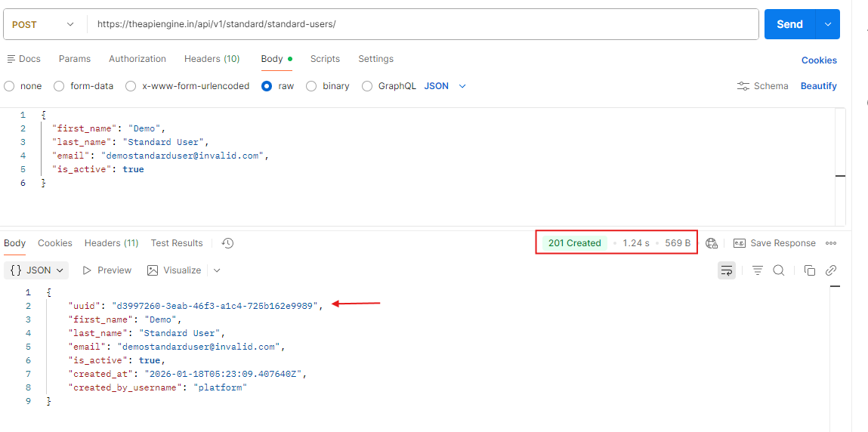Search the response with magnifier icon
The width and height of the screenshot is (868, 432).
(x=779, y=270)
